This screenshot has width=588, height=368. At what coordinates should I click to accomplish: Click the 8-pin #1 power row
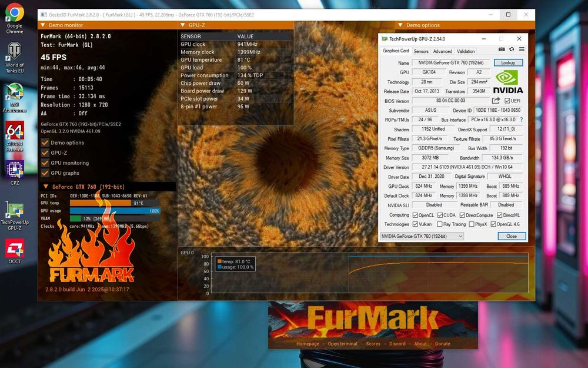[x=236, y=107]
